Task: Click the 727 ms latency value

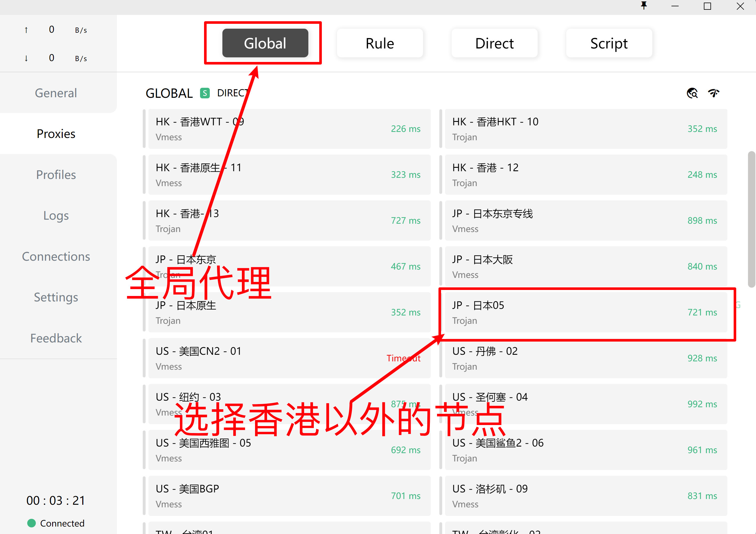Action: 406,220
